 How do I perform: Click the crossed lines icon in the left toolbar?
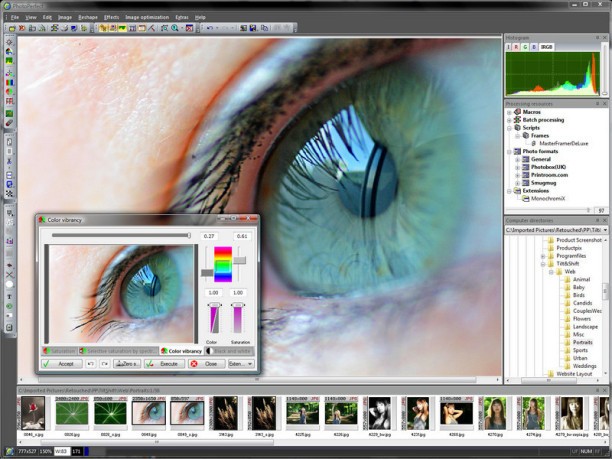[x=9, y=275]
